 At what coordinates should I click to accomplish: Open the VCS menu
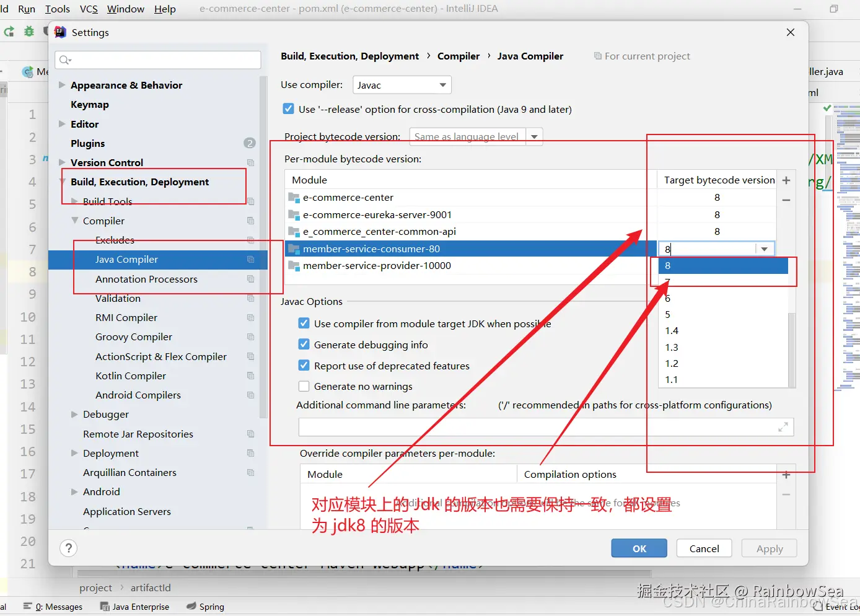(x=89, y=9)
